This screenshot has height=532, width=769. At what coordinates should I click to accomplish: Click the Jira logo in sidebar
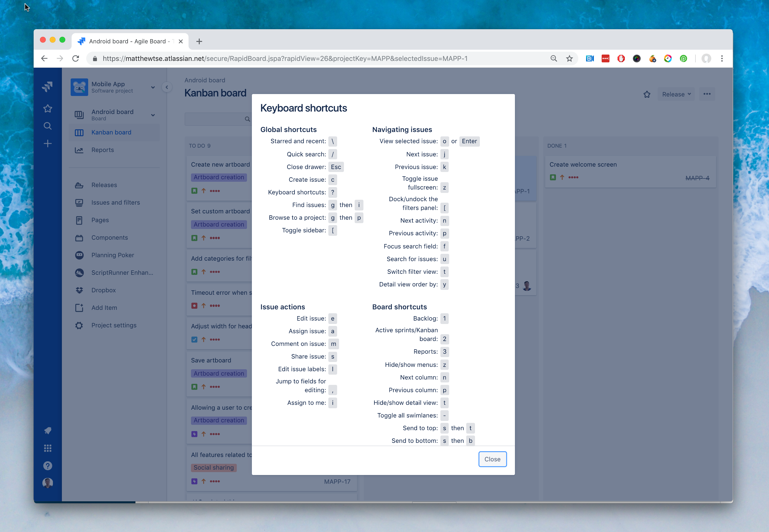click(x=48, y=87)
